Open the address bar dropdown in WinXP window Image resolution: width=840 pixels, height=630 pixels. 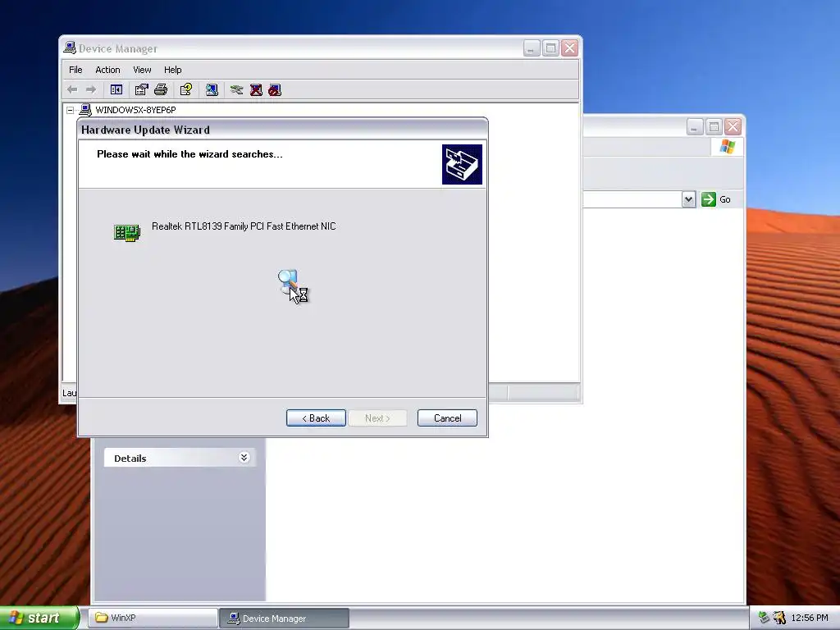[x=689, y=199]
